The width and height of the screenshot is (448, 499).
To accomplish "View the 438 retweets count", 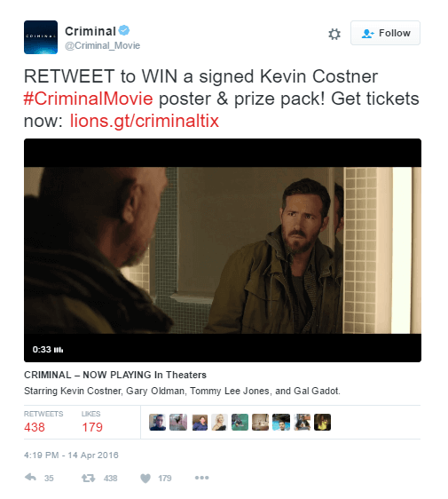I will coord(35,427).
